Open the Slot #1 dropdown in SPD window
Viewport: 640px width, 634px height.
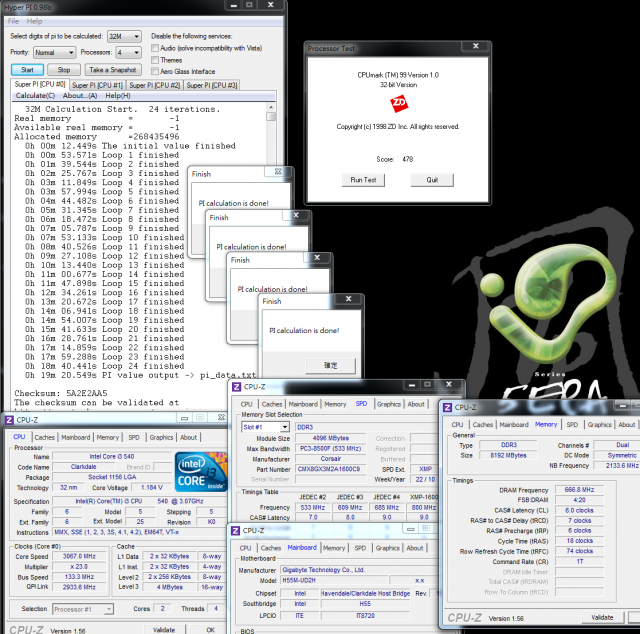tap(265, 427)
